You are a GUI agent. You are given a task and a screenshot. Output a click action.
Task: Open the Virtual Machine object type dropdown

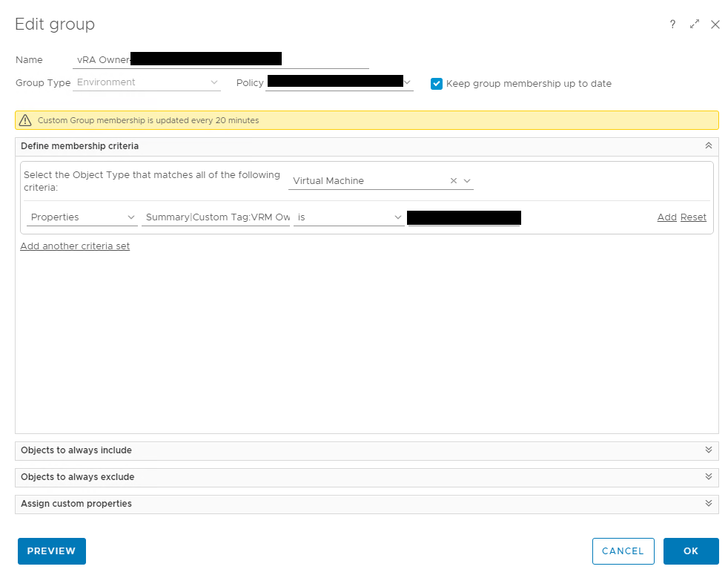coord(467,181)
